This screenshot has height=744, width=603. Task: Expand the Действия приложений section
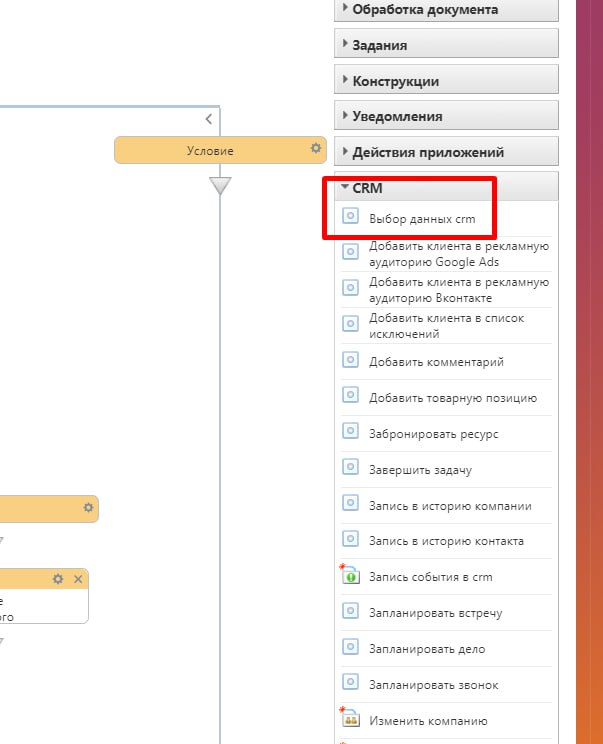(x=446, y=152)
